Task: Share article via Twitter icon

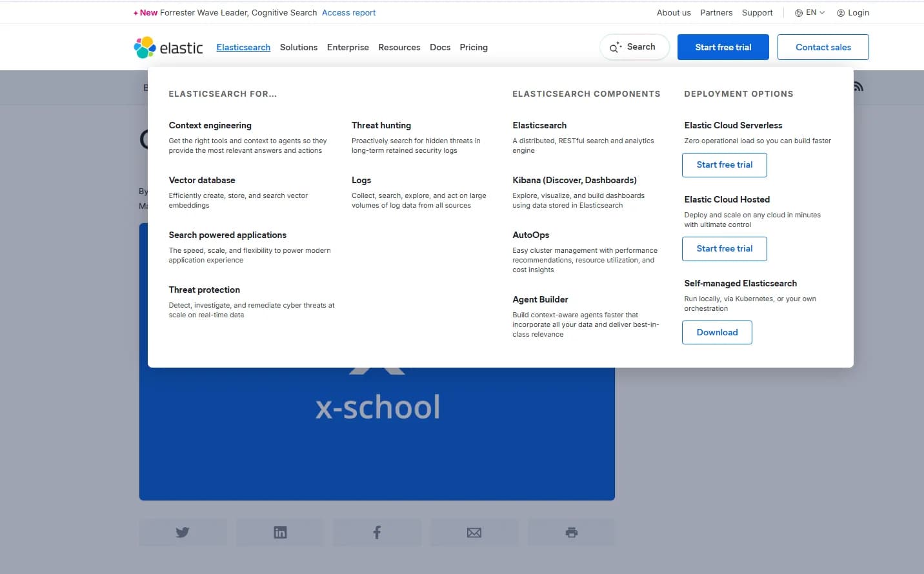Action: 183,533
